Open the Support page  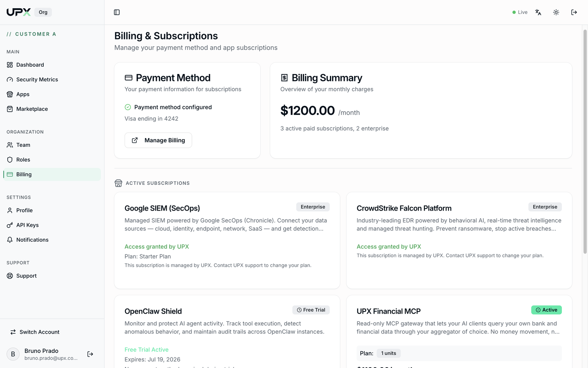[52, 276]
